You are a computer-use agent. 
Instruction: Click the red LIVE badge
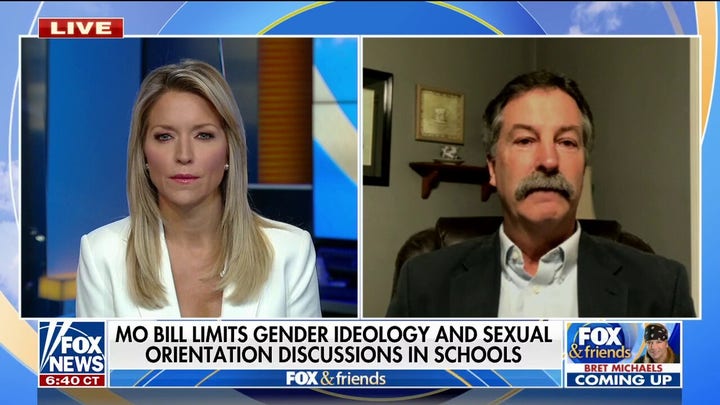click(81, 28)
